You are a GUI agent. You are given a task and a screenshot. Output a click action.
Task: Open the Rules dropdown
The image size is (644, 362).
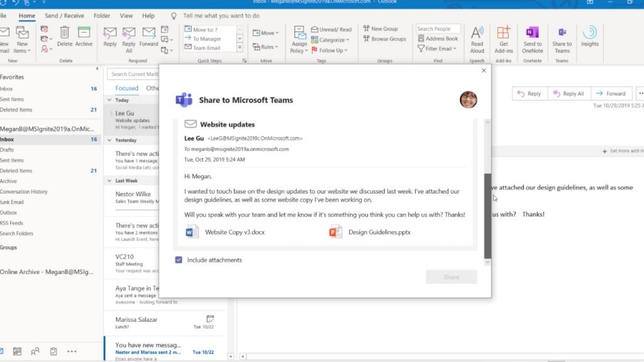(266, 47)
